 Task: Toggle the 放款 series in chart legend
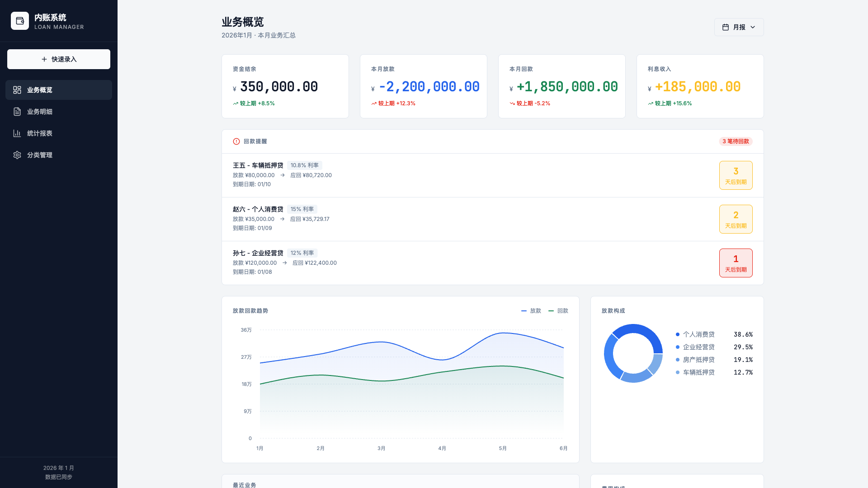point(531,311)
